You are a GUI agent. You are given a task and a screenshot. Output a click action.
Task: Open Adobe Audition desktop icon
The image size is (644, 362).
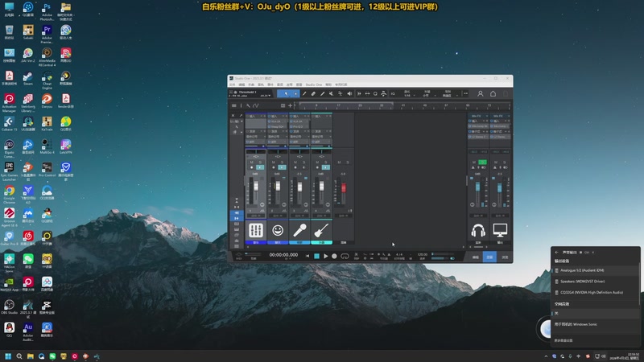28,331
